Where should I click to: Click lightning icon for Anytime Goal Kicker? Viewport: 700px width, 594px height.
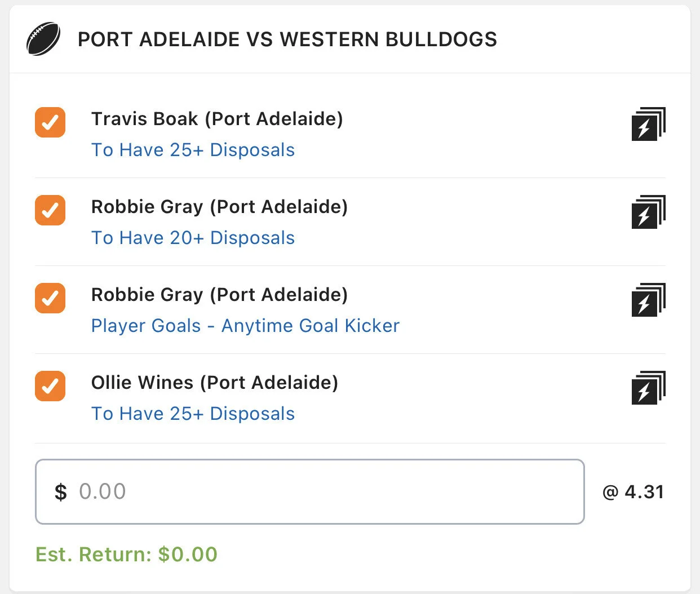[x=648, y=300]
